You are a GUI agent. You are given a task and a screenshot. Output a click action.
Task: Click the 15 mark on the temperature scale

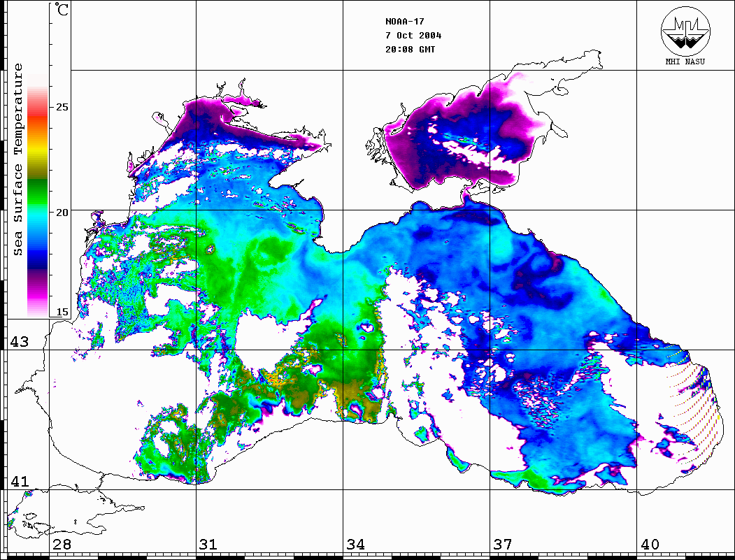click(63, 312)
